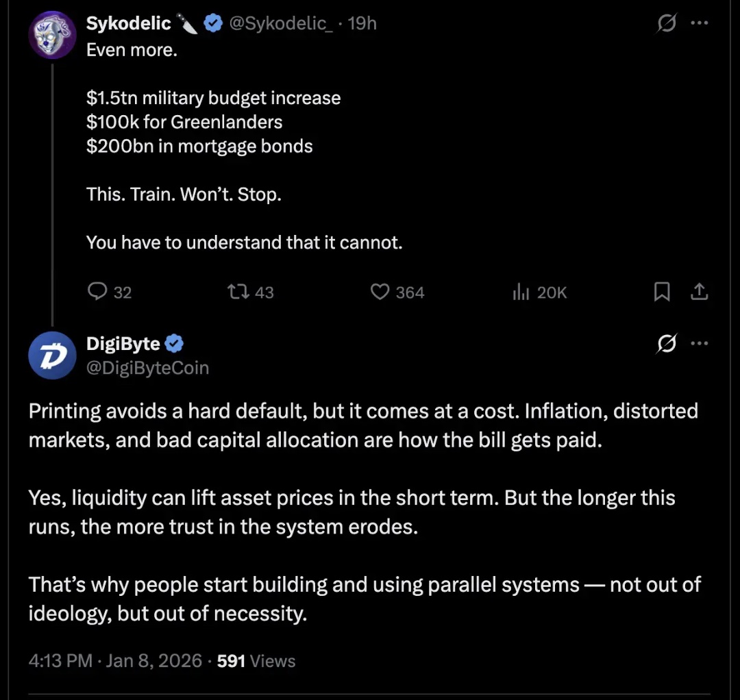The width and height of the screenshot is (740, 700).
Task: Click the DigiByte display name
Action: click(123, 344)
